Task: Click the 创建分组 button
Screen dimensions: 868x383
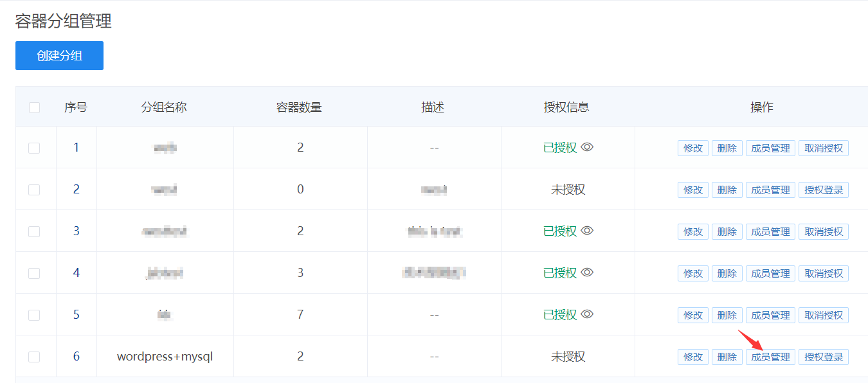Action: [59, 56]
